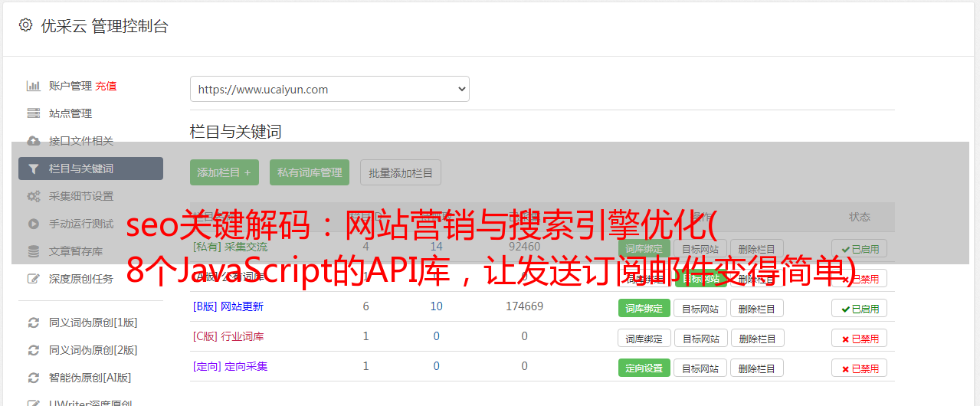The image size is (980, 406).
Task: Click the bar chart icon for 账户管理
Action: (x=34, y=86)
